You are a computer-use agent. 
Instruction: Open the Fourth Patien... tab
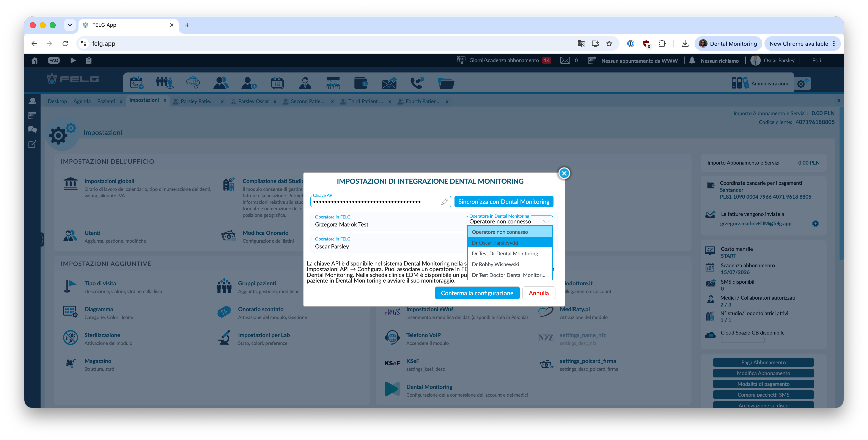pyautogui.click(x=423, y=101)
